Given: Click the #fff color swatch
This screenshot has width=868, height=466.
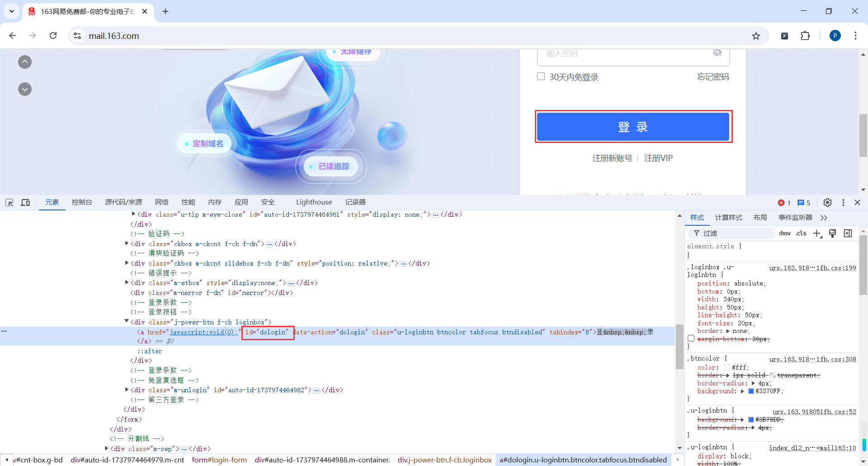Looking at the screenshot, I should point(727,367).
